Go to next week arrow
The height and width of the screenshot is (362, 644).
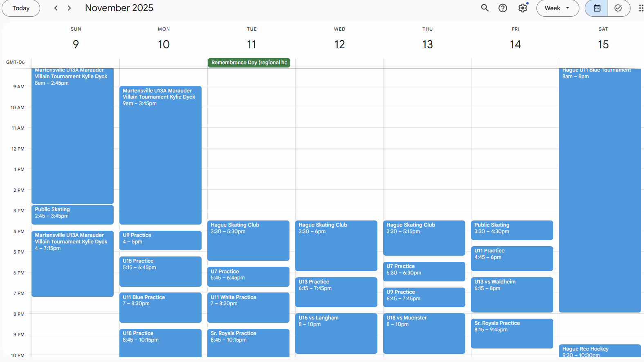pos(70,8)
